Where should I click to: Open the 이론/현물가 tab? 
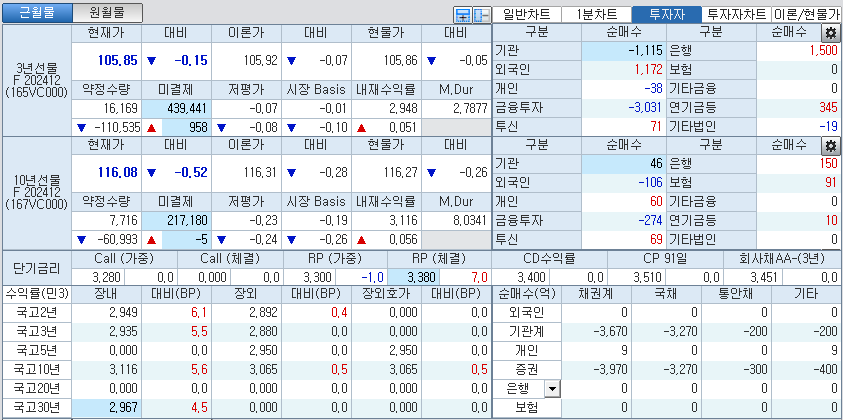click(807, 15)
